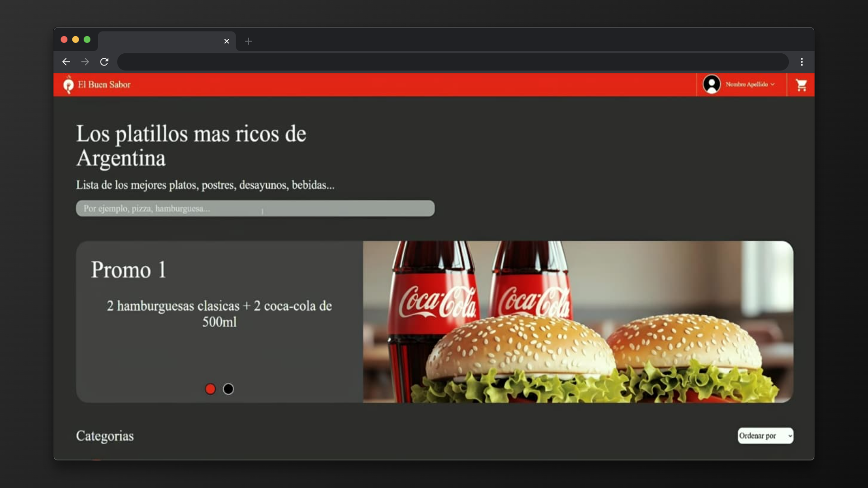Click the browser address bar
868x488 pixels.
click(452, 62)
